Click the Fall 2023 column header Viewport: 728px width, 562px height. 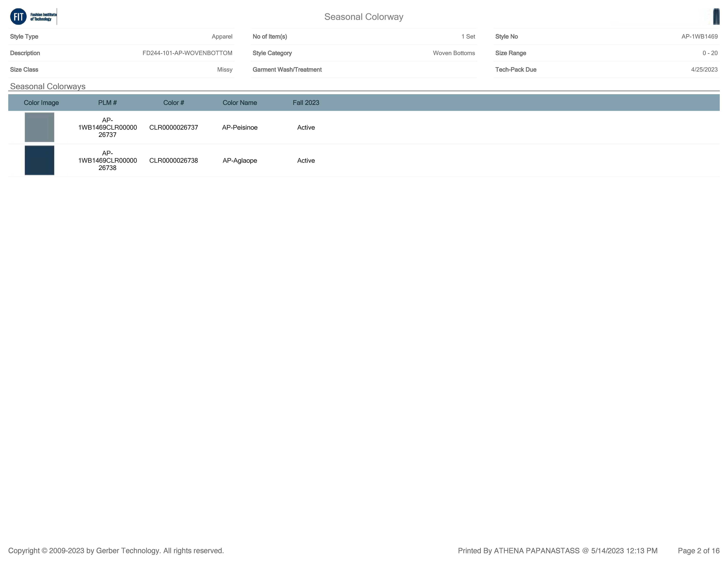click(x=306, y=103)
